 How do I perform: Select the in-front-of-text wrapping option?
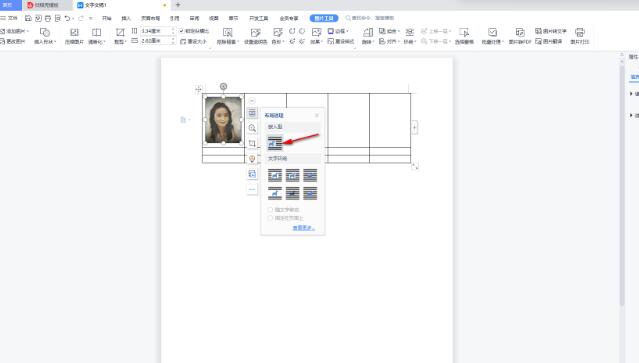coord(310,193)
